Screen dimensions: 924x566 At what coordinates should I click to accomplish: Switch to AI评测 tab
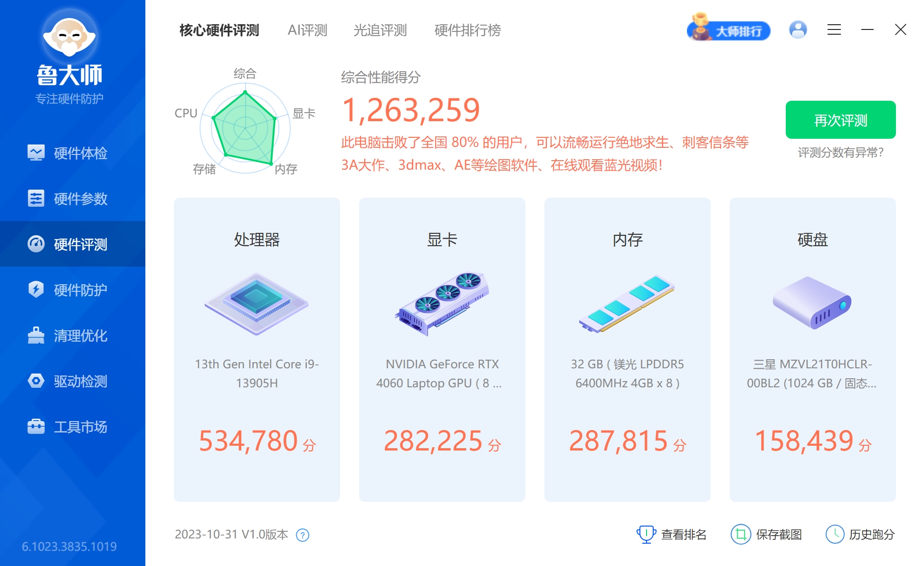coord(307,30)
